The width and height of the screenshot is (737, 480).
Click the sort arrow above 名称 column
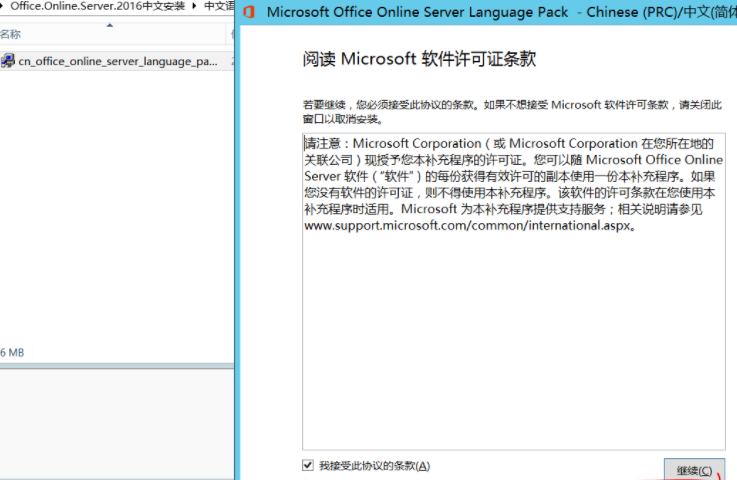click(x=110, y=25)
